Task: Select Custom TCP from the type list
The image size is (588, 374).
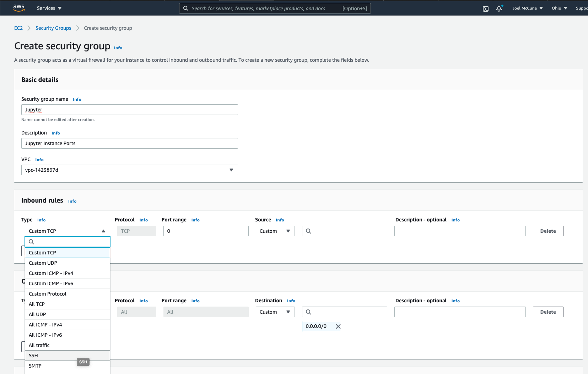Action: 68,253
